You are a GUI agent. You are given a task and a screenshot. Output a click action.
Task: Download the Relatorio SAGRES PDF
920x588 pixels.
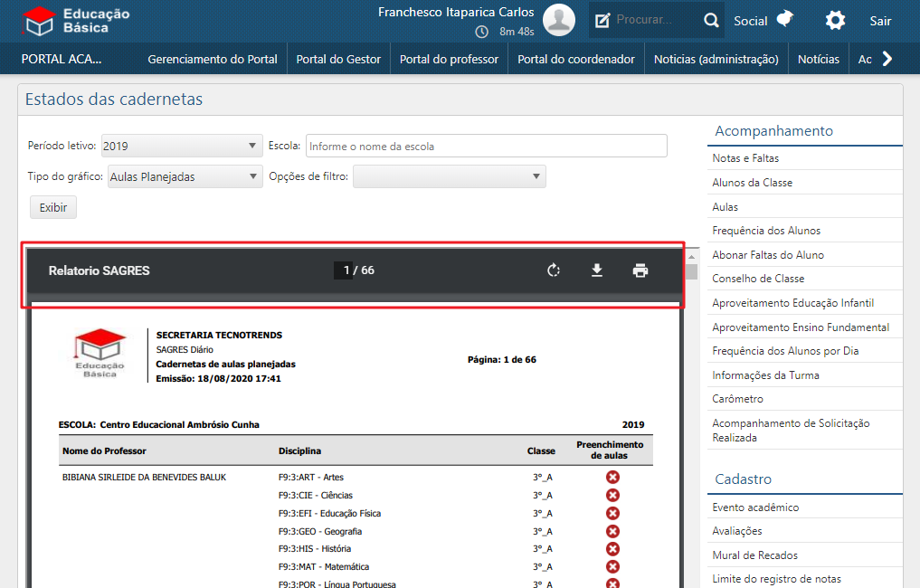(x=597, y=270)
